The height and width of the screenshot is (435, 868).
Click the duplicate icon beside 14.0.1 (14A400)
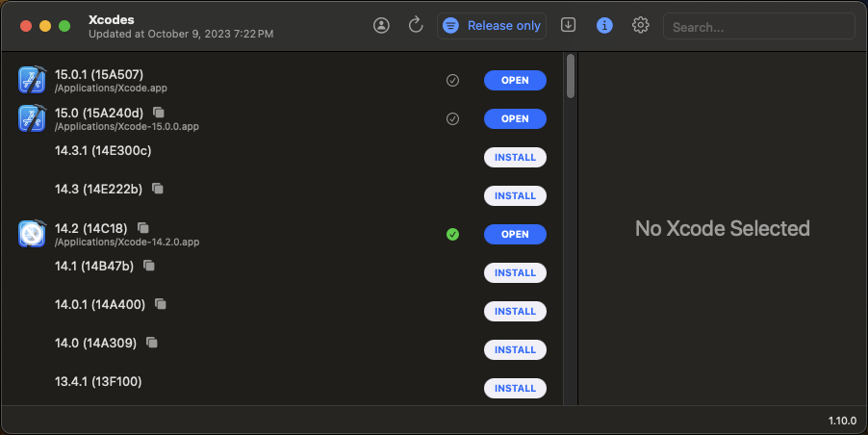[161, 304]
